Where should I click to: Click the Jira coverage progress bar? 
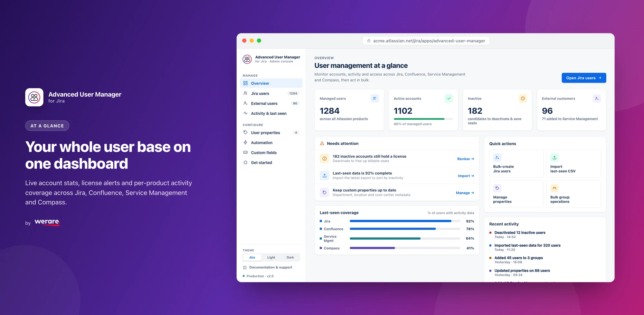[405, 221]
